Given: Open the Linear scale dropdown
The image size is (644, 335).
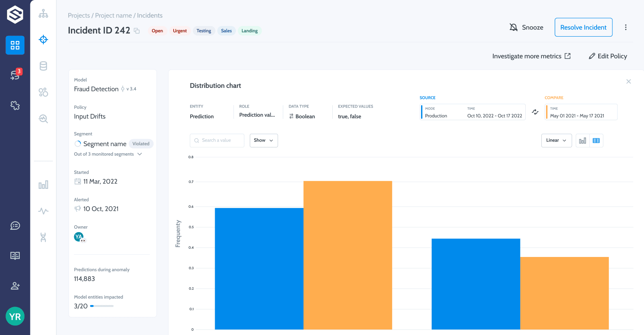Looking at the screenshot, I should (x=556, y=140).
